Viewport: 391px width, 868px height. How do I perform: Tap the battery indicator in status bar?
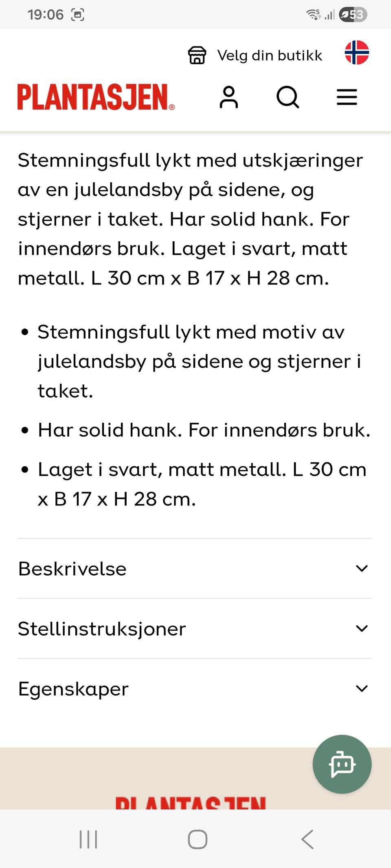click(x=353, y=15)
